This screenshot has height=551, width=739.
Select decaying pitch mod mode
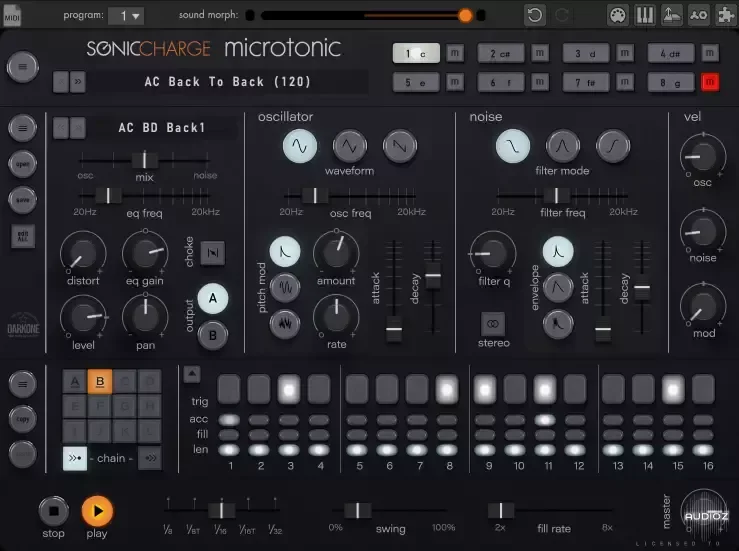pos(285,251)
